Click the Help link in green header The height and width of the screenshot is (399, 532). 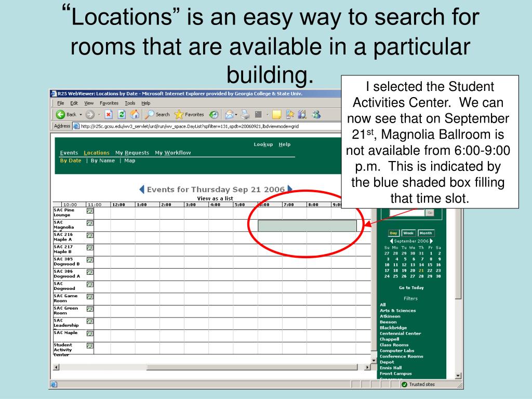pos(284,144)
